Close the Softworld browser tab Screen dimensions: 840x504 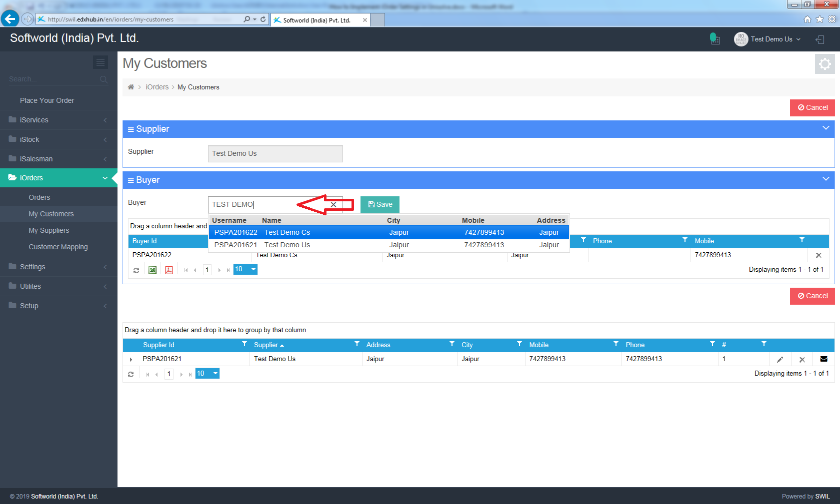[x=365, y=20]
